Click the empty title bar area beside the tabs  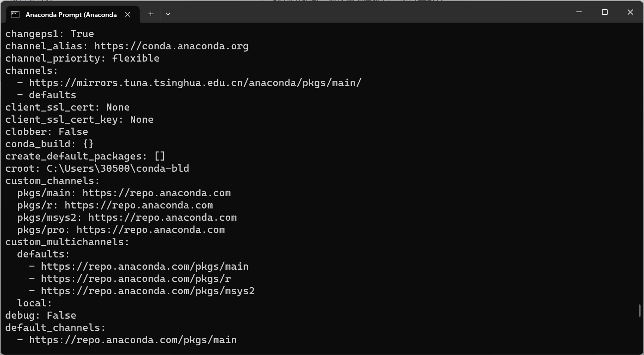point(368,12)
